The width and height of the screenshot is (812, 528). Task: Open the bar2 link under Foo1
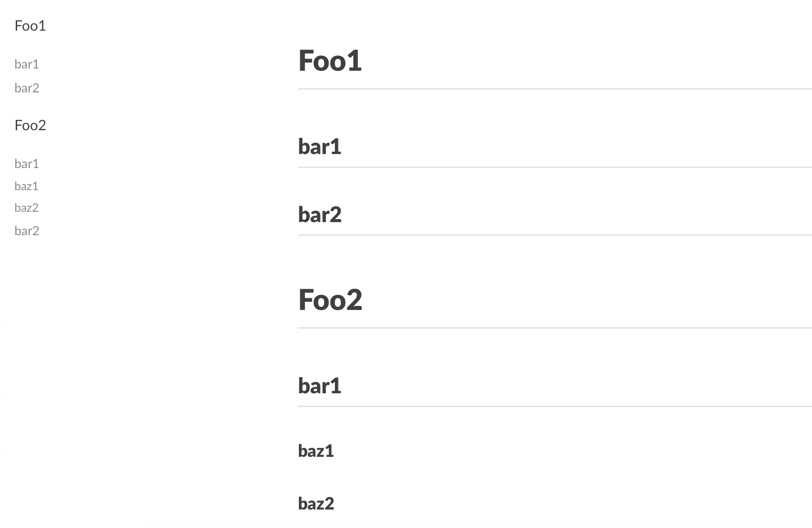[26, 88]
